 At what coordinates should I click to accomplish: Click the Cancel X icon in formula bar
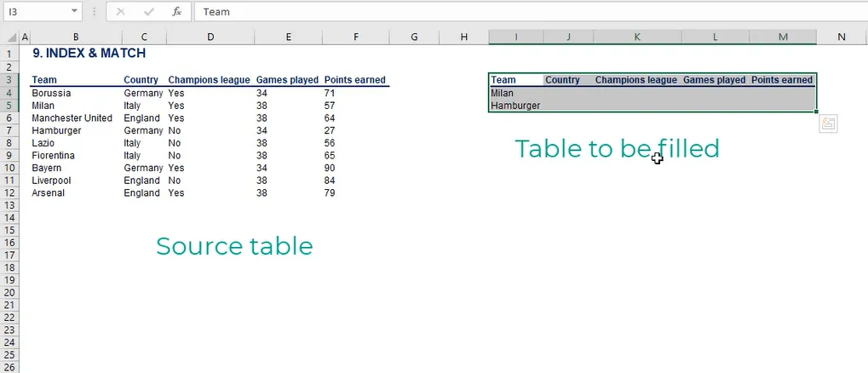coord(120,11)
